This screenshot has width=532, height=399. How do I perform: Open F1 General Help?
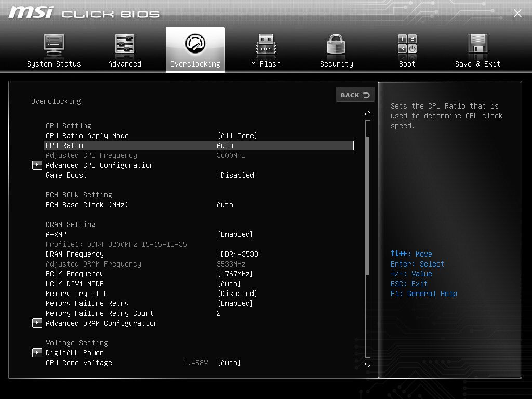pos(425,294)
